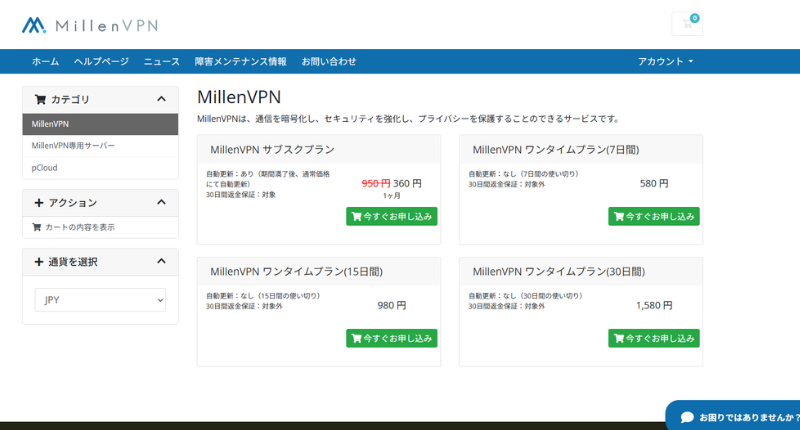Viewport: 800px width, 430px height.
Task: Order the 7日間 one-time plan
Action: click(654, 216)
